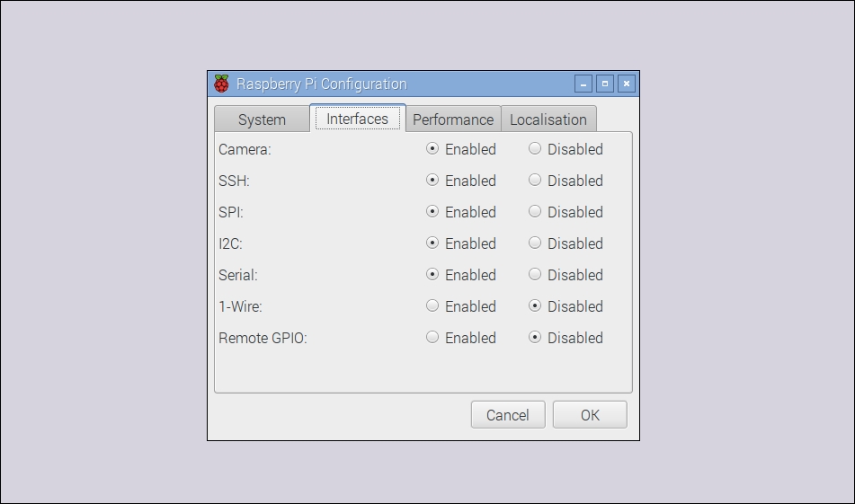This screenshot has height=504, width=855.
Task: Close the Raspberry Pi Configuration window
Action: [627, 84]
